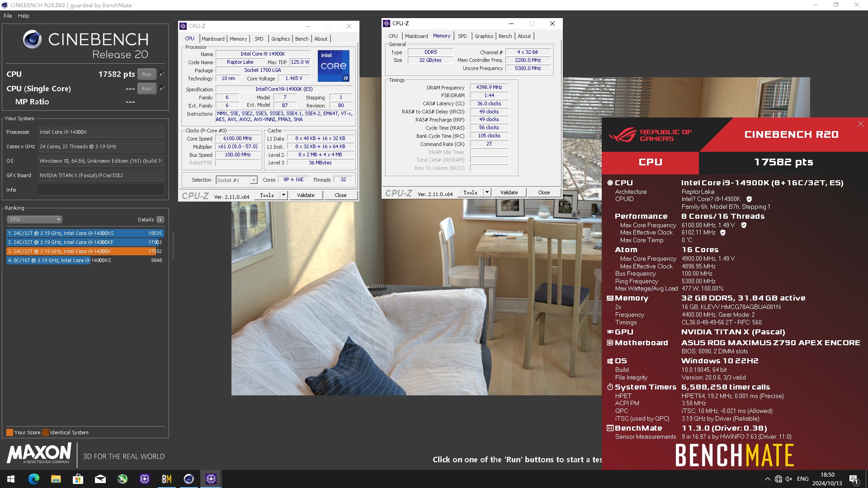Viewport: 868px width, 488px height.
Task: Switch to Cinebench via taskbar icon
Action: point(189,479)
